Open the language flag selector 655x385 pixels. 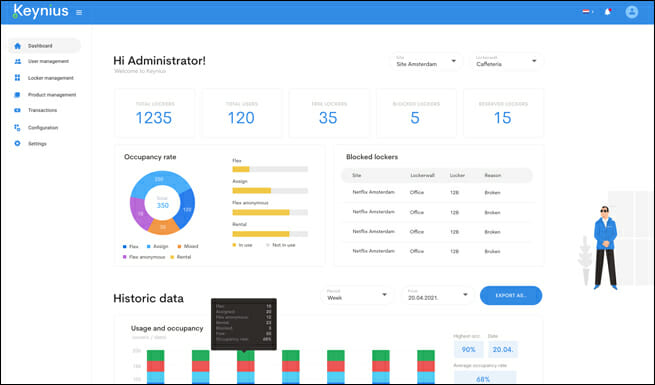pyautogui.click(x=587, y=12)
